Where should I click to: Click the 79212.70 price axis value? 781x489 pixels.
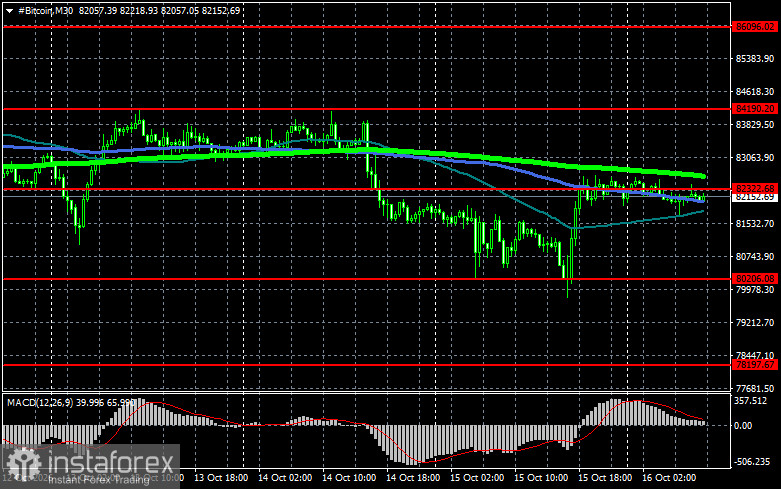point(755,323)
